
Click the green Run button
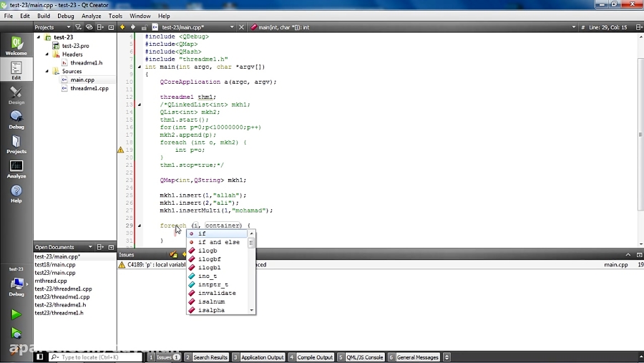(x=16, y=314)
